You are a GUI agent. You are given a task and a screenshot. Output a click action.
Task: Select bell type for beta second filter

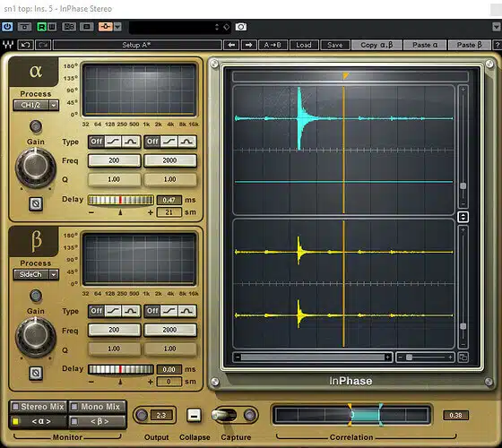187,311
